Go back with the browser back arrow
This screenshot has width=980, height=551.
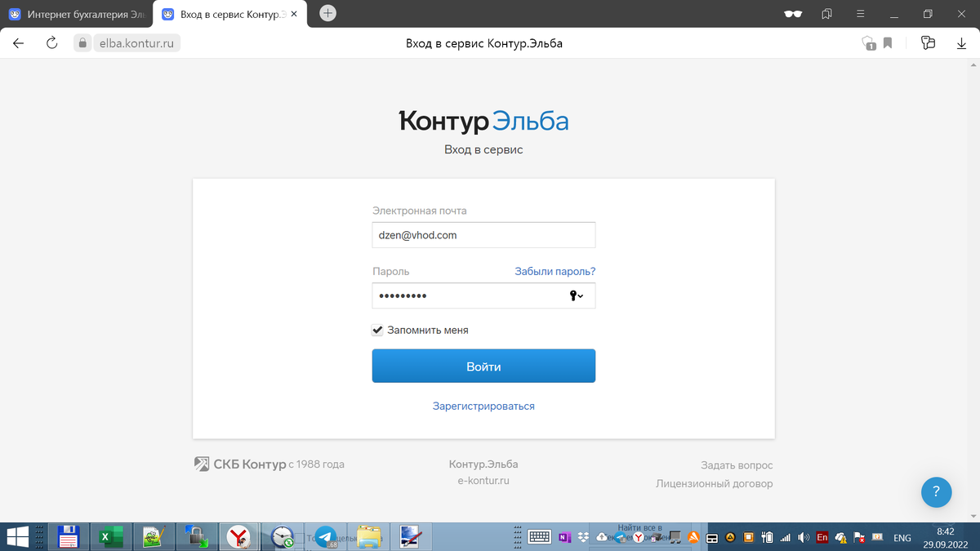(19, 43)
